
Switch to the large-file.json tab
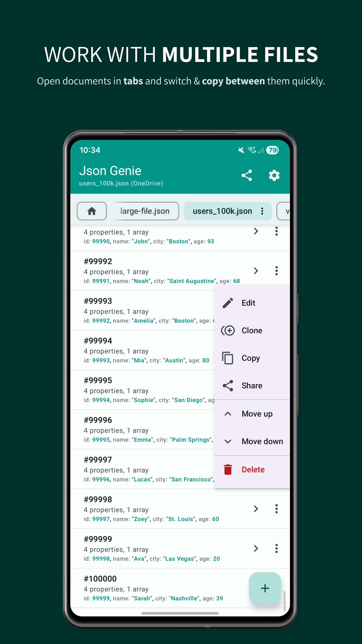tap(145, 211)
